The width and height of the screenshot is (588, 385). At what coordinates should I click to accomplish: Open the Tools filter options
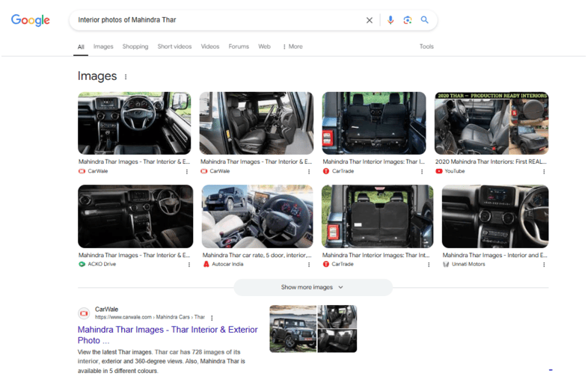(x=426, y=46)
